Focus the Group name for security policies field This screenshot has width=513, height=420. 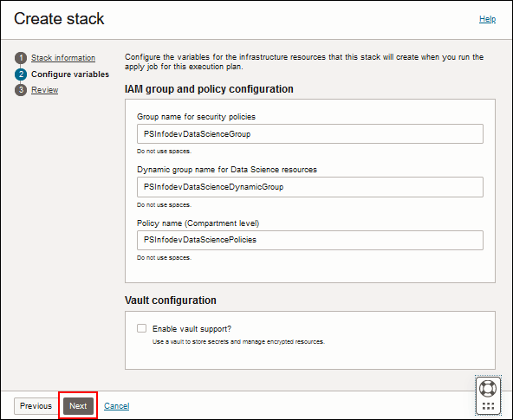click(x=310, y=133)
